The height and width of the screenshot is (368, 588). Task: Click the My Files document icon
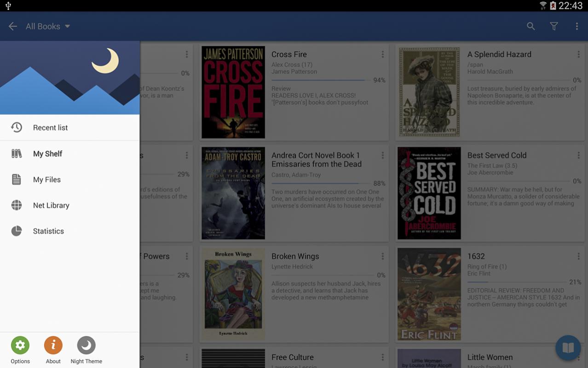(x=17, y=180)
